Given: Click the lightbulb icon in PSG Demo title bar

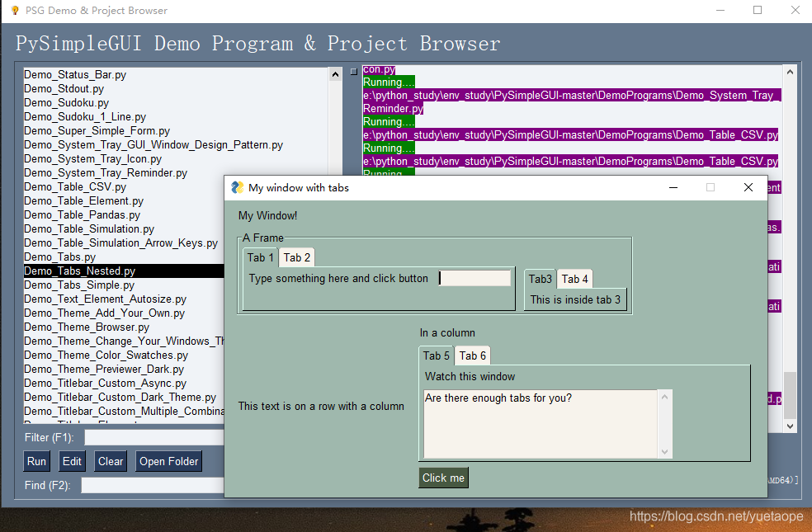Looking at the screenshot, I should (x=15, y=11).
